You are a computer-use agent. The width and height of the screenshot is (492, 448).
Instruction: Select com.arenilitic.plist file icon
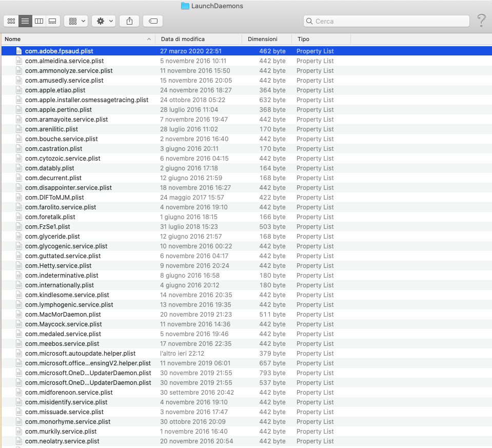(19, 129)
